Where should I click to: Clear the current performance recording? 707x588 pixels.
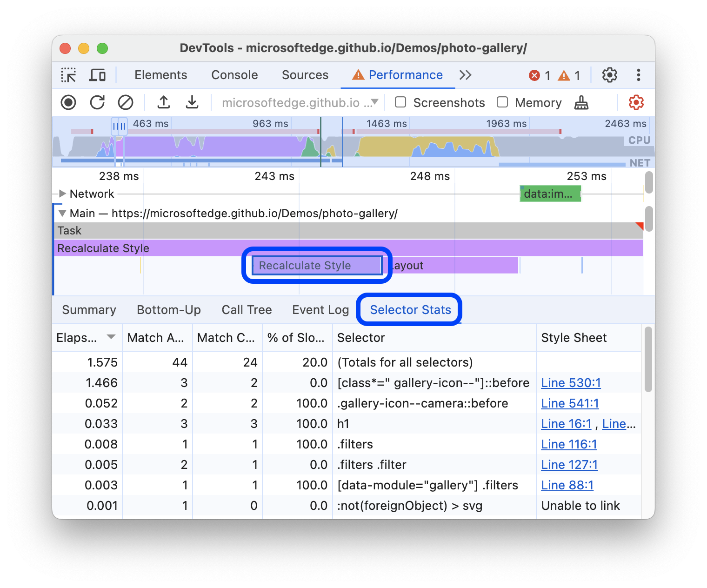(x=125, y=102)
